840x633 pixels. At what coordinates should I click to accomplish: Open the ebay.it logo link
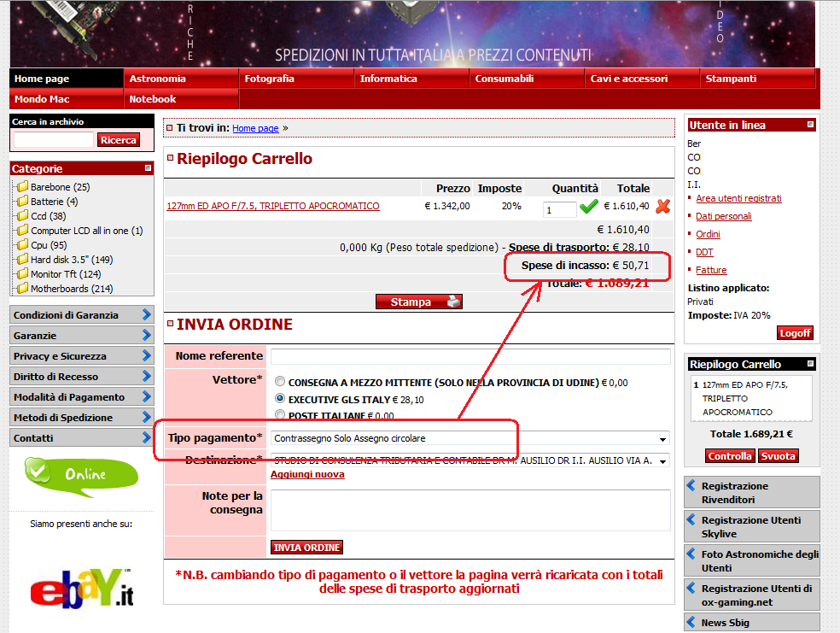click(x=82, y=588)
